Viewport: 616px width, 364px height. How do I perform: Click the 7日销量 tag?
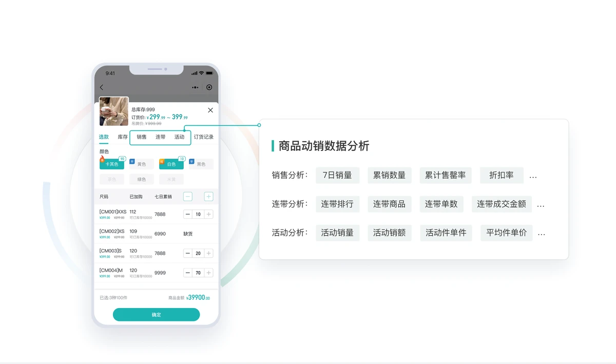point(337,176)
